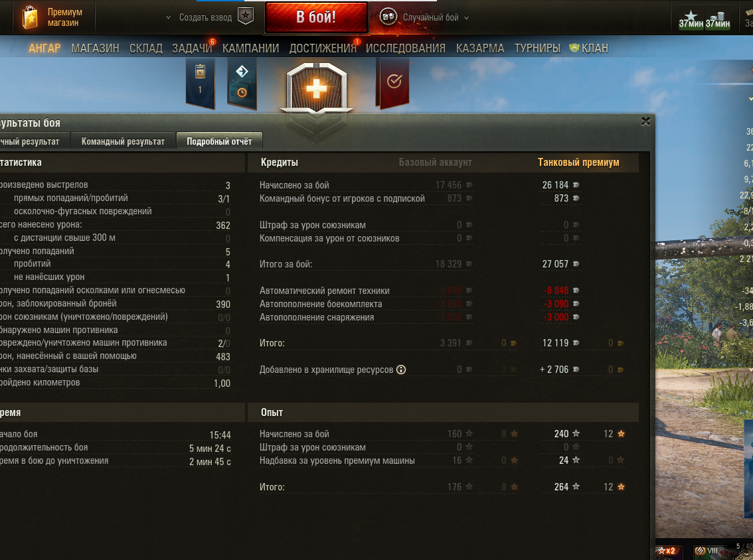This screenshot has width=753, height=560.
Task: Open the teal timed event flag
Action: click(x=242, y=82)
